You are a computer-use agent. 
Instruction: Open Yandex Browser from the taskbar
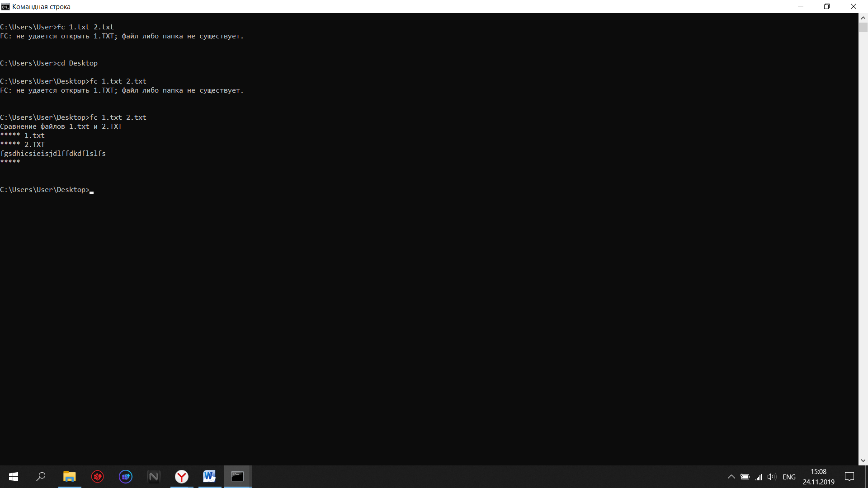tap(182, 477)
